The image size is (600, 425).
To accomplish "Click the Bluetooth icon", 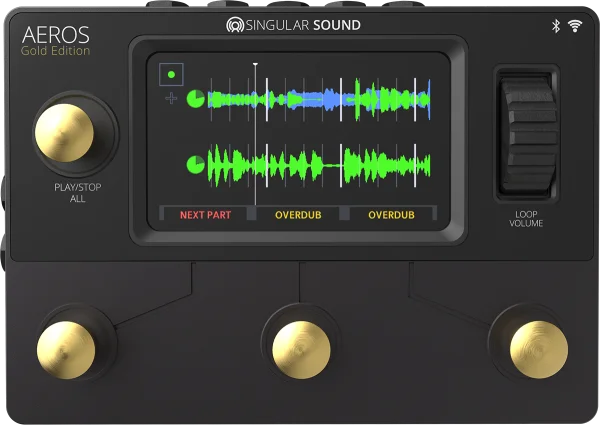I will (x=556, y=26).
